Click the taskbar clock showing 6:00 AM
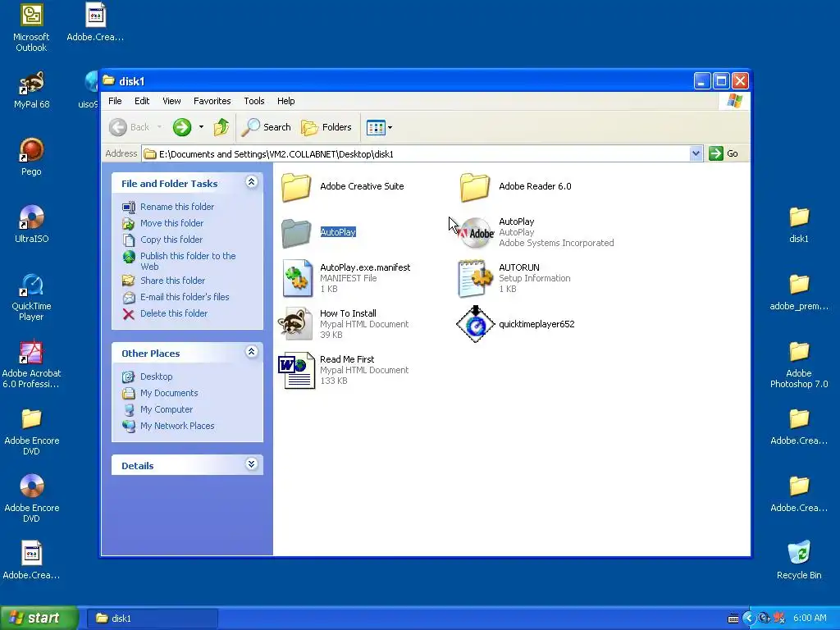 [x=810, y=619]
